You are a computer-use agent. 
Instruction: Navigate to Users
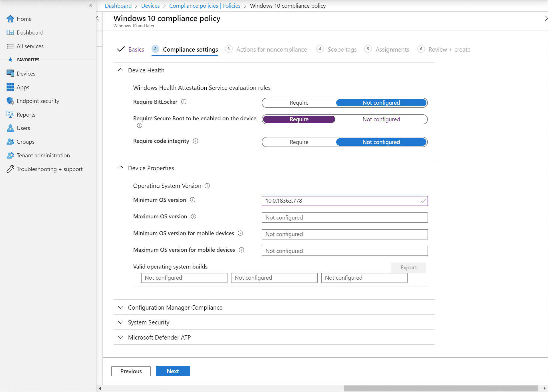[x=23, y=128]
